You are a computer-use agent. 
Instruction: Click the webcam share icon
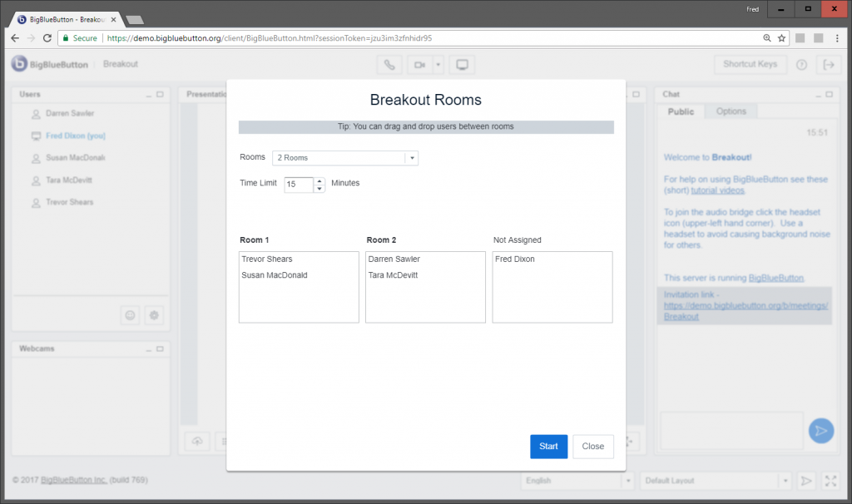(x=419, y=65)
